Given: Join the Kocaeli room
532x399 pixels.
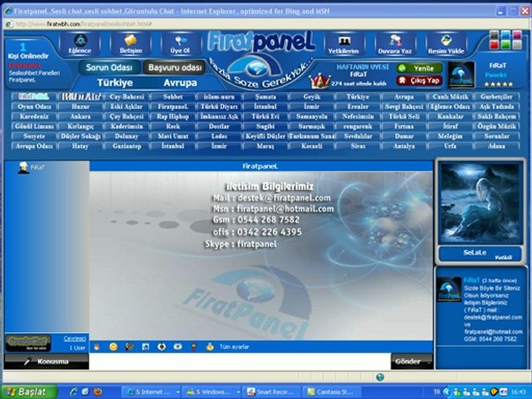Looking at the screenshot, I should pos(311,146).
